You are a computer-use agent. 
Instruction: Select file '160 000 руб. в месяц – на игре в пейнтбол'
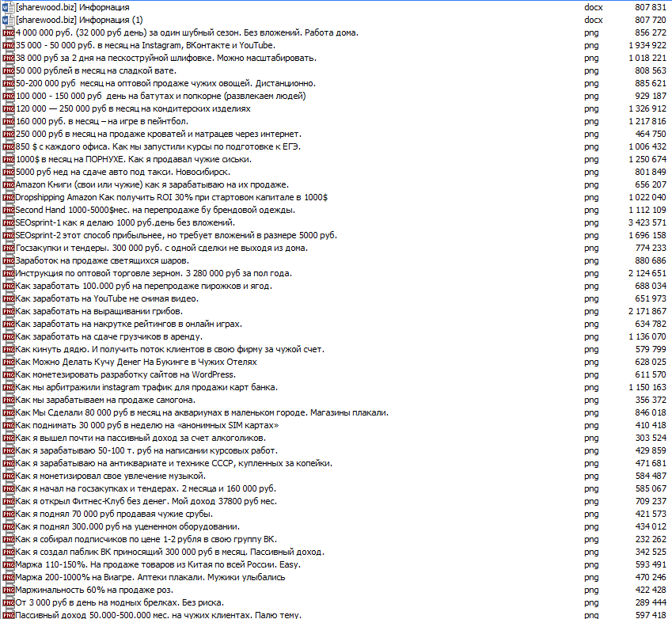(x=102, y=121)
